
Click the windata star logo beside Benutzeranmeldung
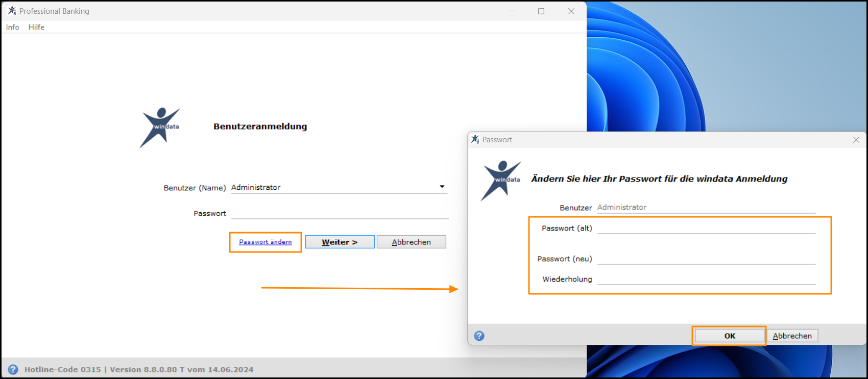(x=160, y=128)
